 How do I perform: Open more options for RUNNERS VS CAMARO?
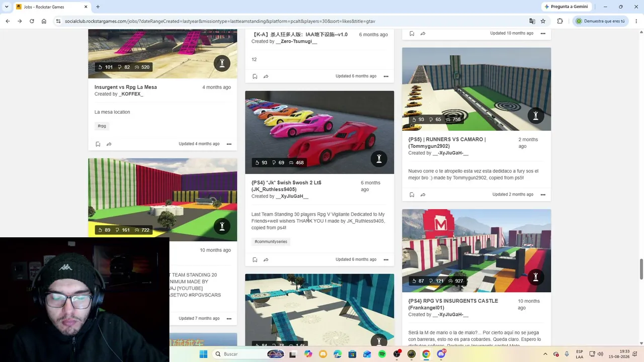[543, 195]
